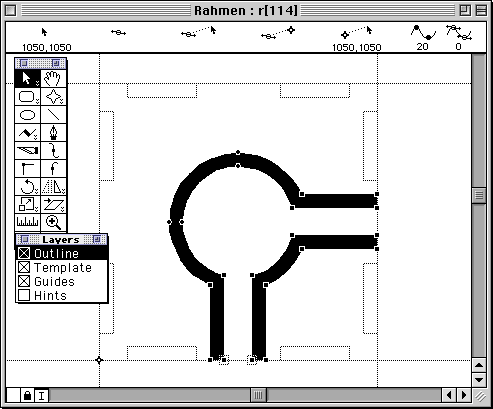
Task: Select the Guides layer name
Action: 54,282
